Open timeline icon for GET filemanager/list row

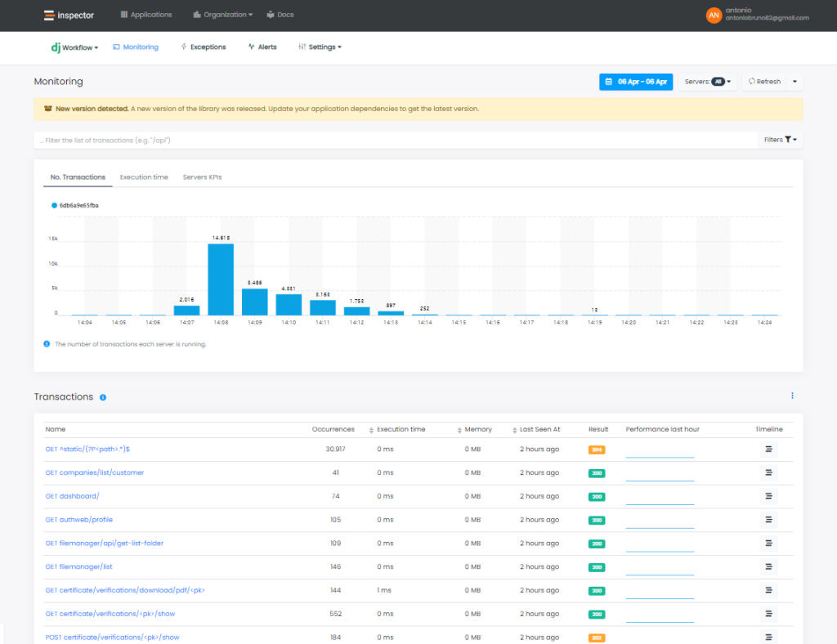point(768,566)
